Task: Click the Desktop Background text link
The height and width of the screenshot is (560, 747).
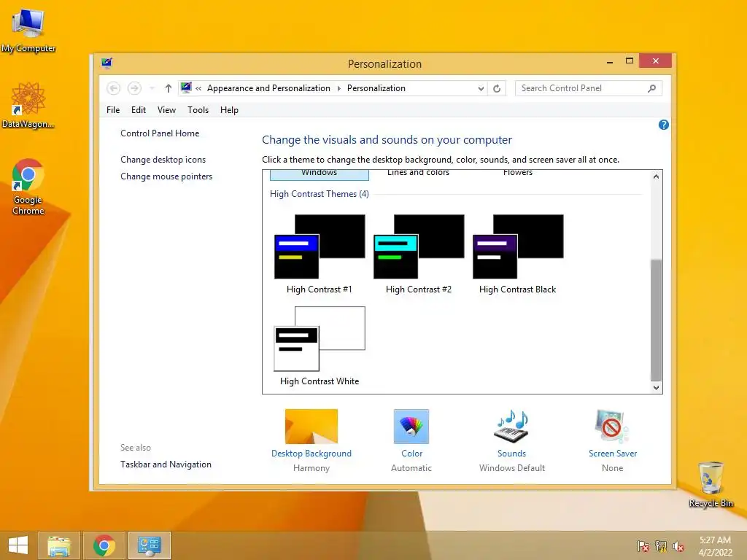Action: click(x=311, y=454)
